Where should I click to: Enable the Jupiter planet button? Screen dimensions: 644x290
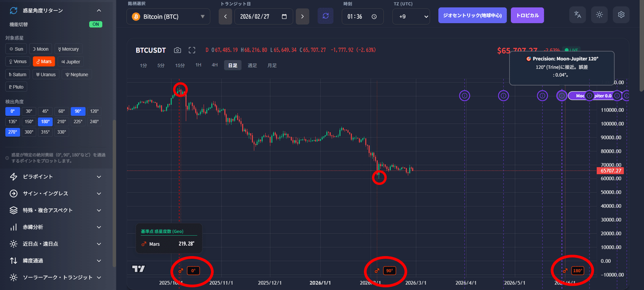[71, 62]
